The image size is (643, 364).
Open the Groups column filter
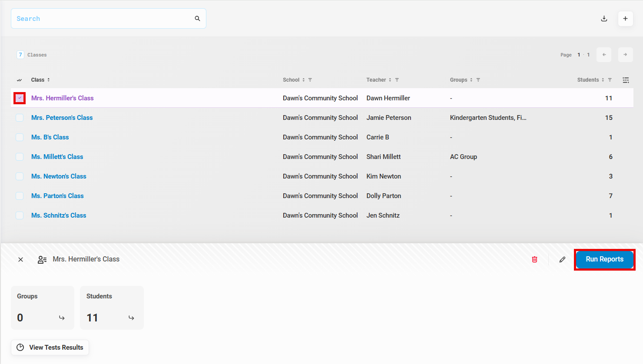click(478, 80)
